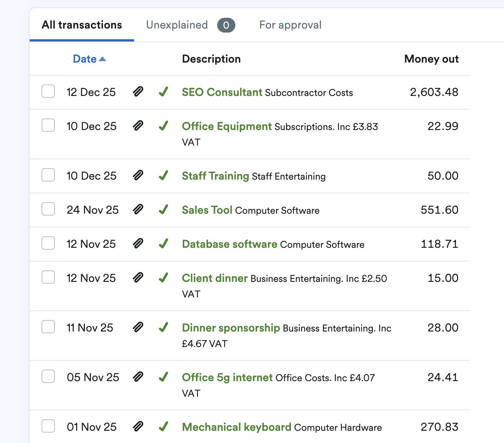Open the SEO Consultant transaction
Screen dimensions: 504x443
pyautogui.click(x=222, y=92)
